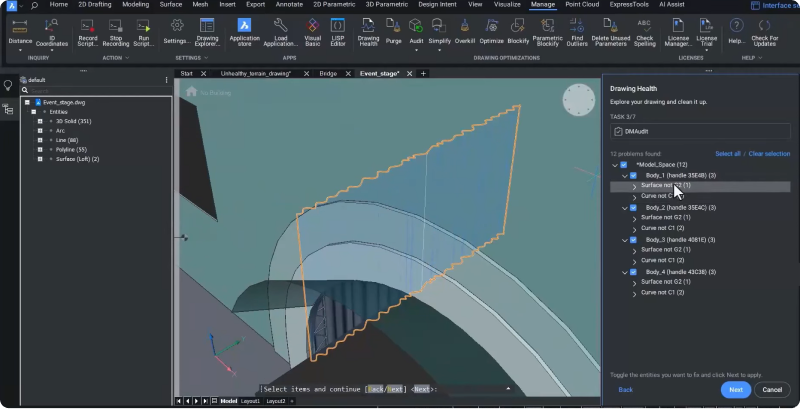
Task: Click the Select all link
Action: point(727,154)
